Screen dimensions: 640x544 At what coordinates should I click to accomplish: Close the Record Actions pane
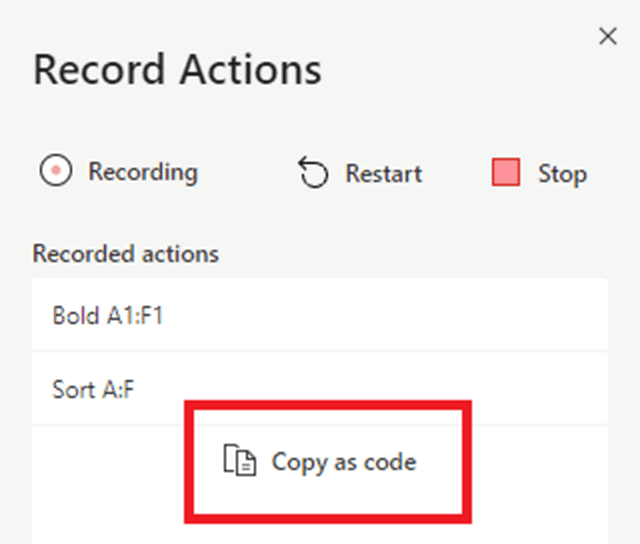[x=607, y=37]
